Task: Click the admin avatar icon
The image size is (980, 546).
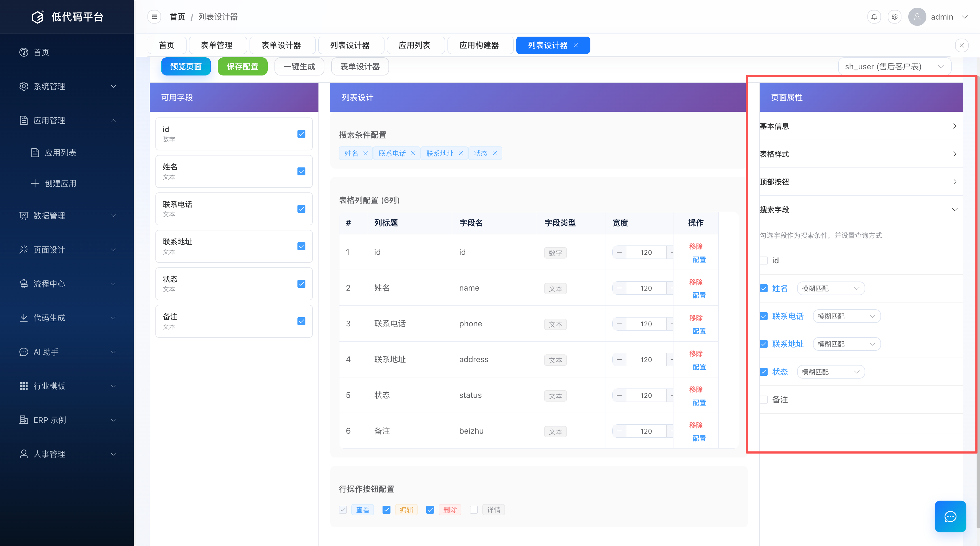Action: coord(917,17)
